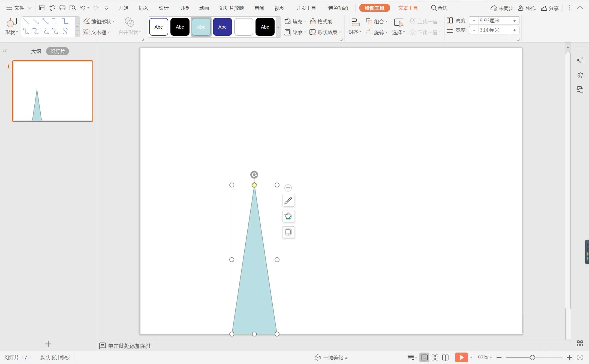Click the Save icon in quick toolbar
This screenshot has height=364, width=589.
pyautogui.click(x=42, y=8)
